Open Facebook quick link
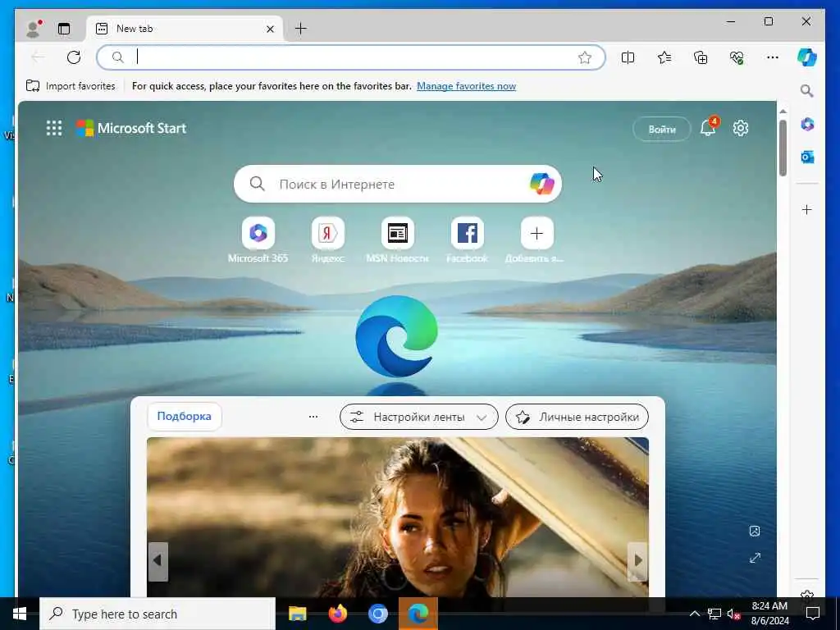The width and height of the screenshot is (840, 630). pos(467,240)
